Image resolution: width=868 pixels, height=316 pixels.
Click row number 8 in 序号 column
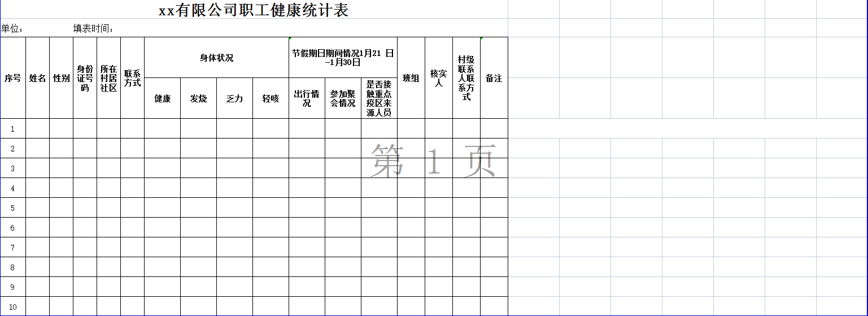(x=13, y=267)
